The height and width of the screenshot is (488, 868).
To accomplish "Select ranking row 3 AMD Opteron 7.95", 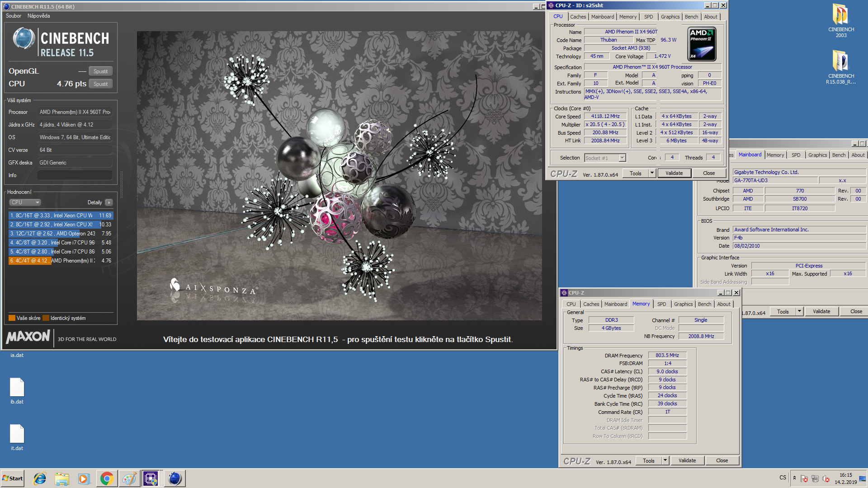I will click(61, 234).
